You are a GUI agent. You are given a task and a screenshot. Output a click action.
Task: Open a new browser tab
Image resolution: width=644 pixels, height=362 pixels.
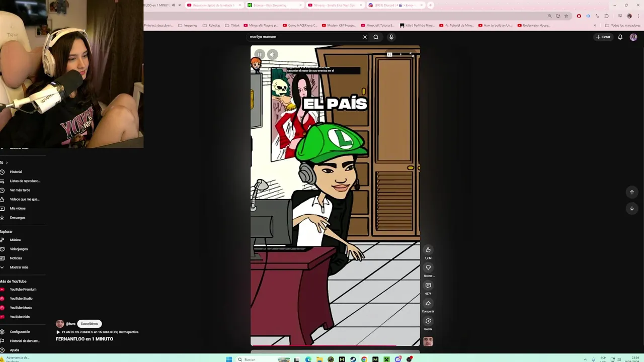(430, 5)
